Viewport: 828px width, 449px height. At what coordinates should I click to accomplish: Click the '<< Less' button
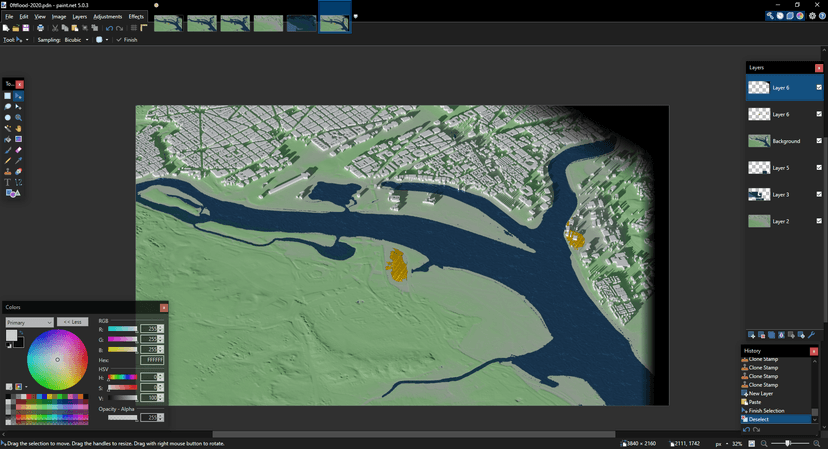tap(73, 322)
